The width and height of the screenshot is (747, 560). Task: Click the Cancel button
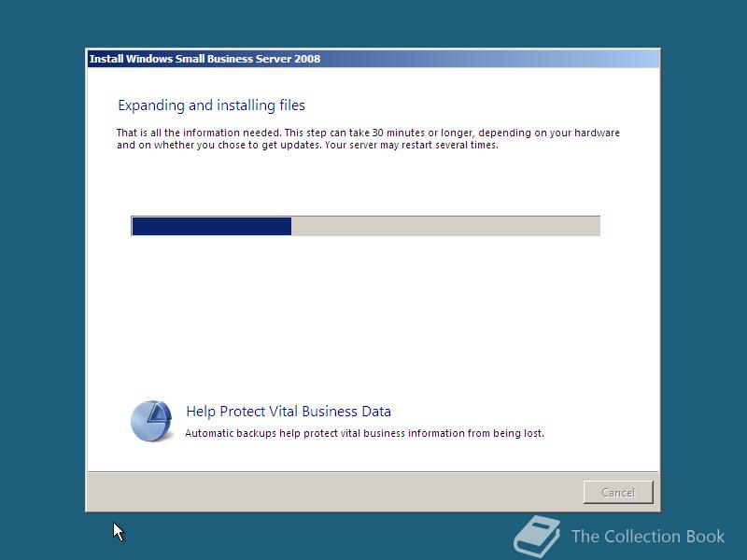tap(618, 492)
